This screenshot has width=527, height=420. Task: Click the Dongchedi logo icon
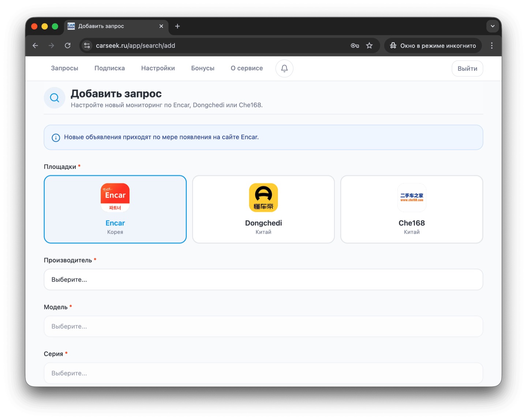pyautogui.click(x=263, y=198)
